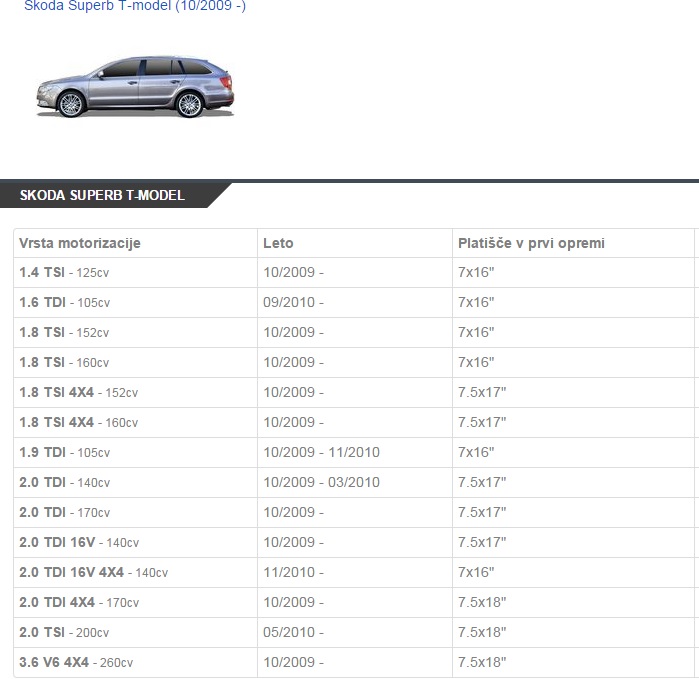Click the 7x16" rim cell for 1.4 TSI

573,272
